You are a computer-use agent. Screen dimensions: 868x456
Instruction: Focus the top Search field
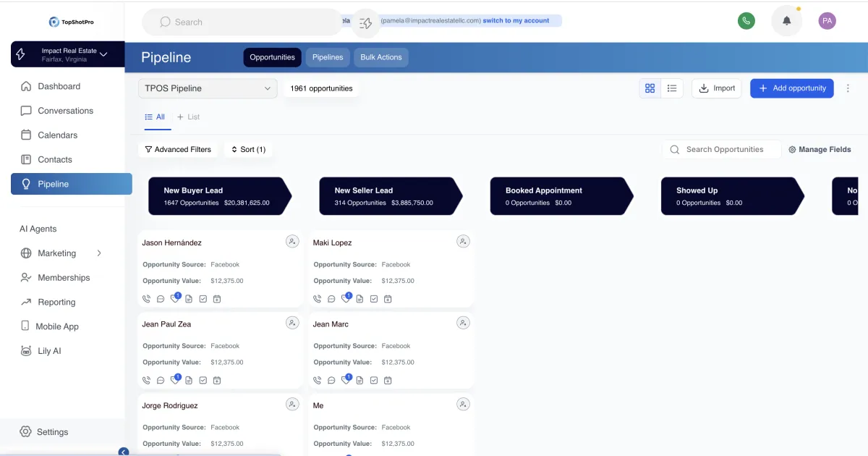242,22
